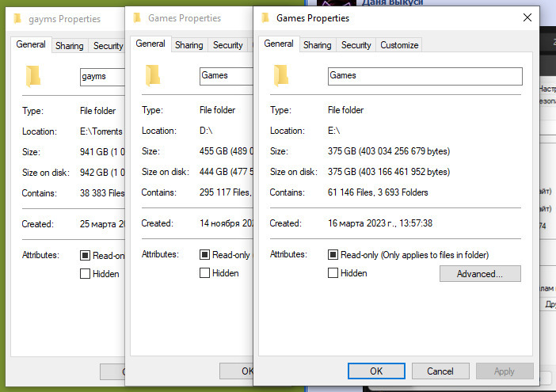The image size is (556, 392).
Task: Open Advanced... attributes dialog
Action: click(480, 274)
